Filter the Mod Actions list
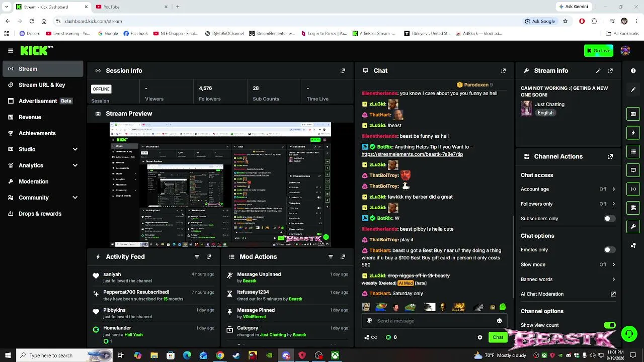 331,256
